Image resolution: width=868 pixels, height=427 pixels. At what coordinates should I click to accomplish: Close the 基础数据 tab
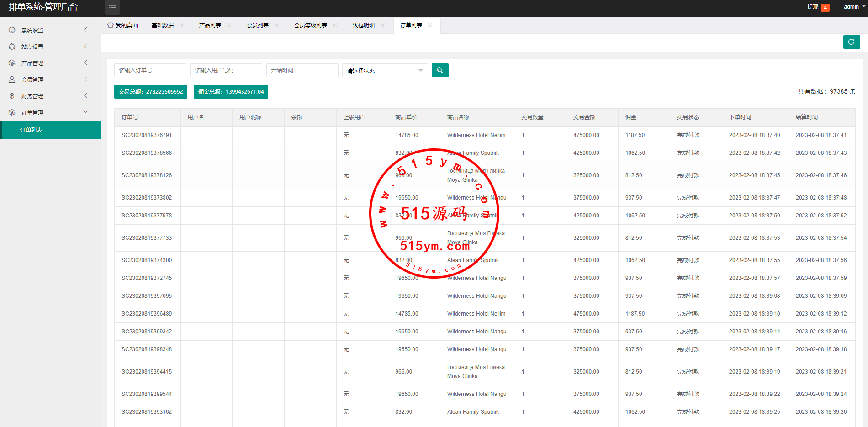(181, 26)
